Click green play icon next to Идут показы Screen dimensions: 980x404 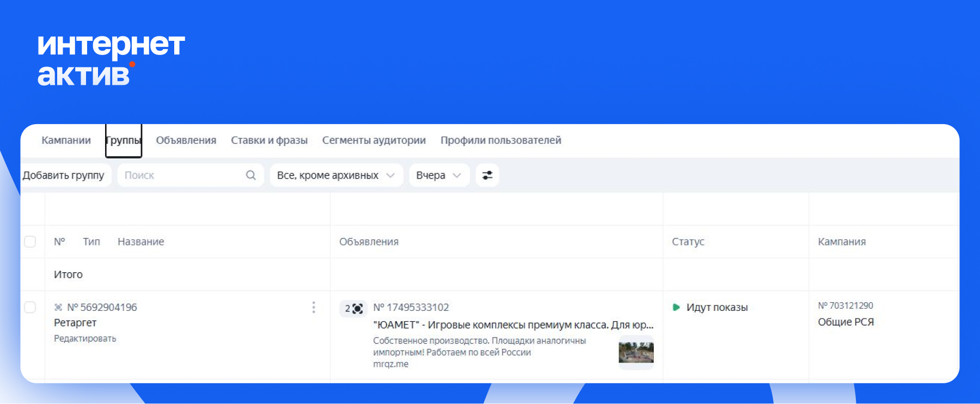pos(676,308)
